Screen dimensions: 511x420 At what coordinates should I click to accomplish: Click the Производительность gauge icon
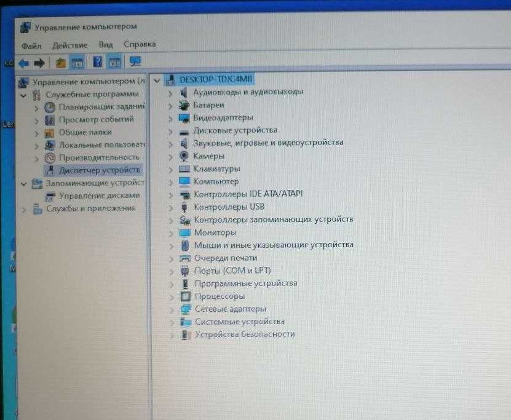[x=50, y=158]
